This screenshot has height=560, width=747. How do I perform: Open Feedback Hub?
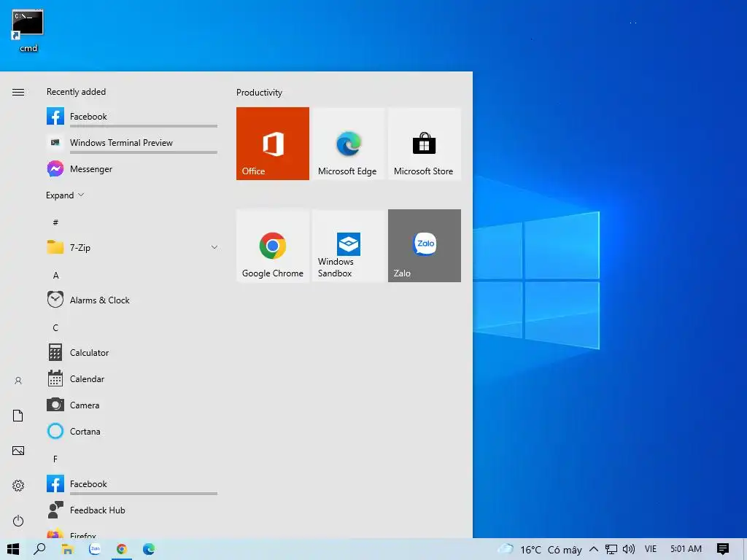pos(132,510)
